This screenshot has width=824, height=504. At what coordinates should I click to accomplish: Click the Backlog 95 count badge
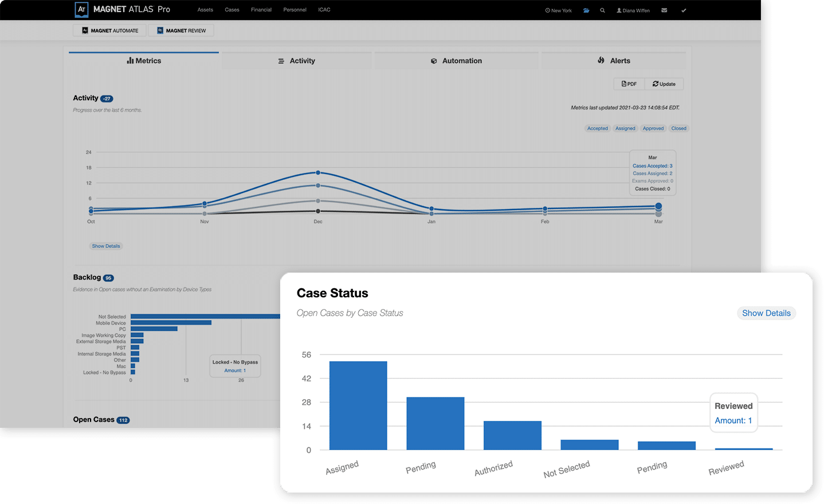click(108, 278)
